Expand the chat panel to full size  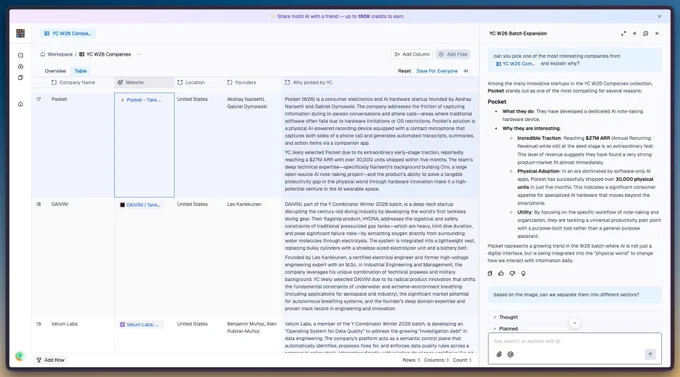pyautogui.click(x=623, y=33)
